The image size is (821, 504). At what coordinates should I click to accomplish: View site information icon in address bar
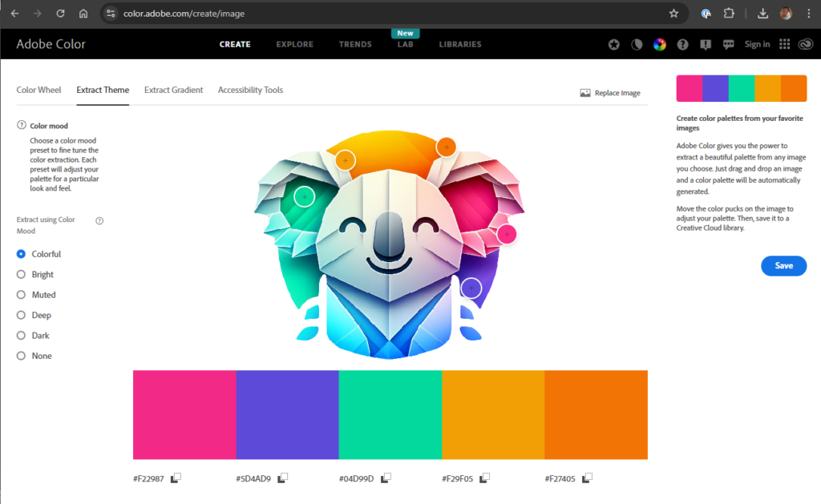111,14
